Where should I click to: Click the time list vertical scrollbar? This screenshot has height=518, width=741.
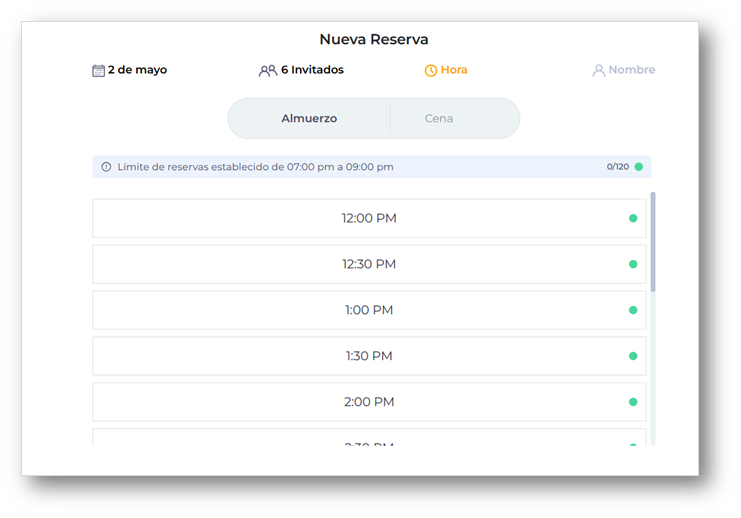coord(654,242)
